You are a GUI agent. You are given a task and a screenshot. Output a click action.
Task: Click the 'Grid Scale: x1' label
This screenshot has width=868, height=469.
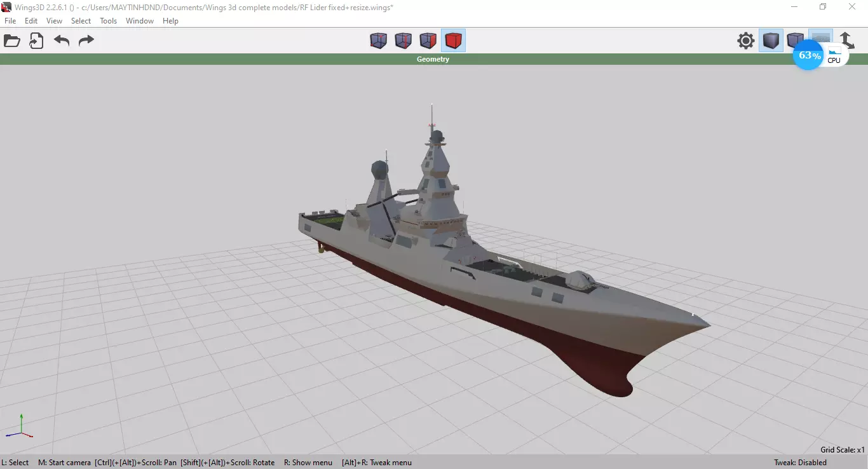click(843, 450)
